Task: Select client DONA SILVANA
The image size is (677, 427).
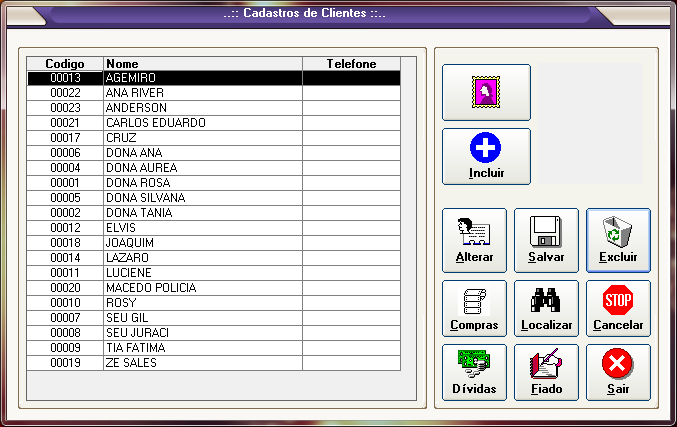Action: [214, 198]
